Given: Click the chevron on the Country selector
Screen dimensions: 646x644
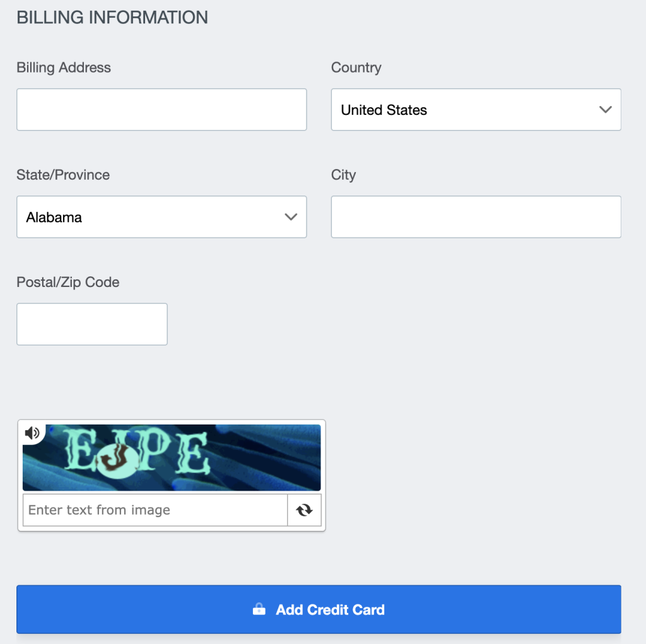Looking at the screenshot, I should [605, 110].
